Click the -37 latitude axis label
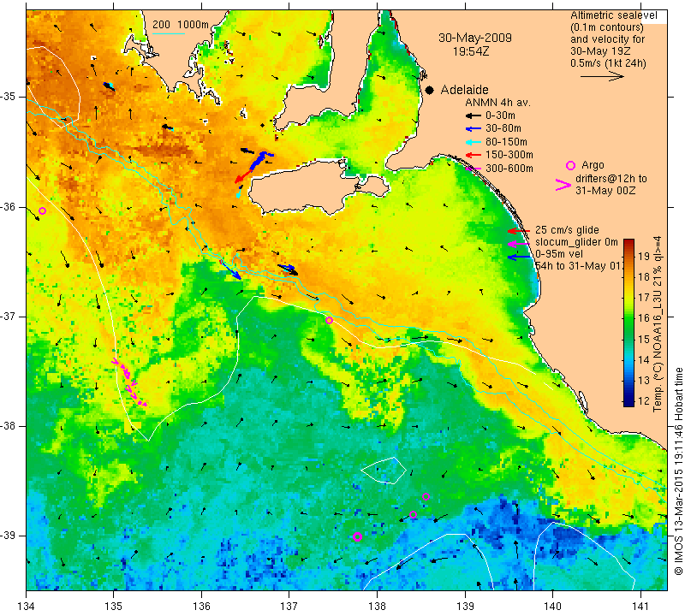 9,316
